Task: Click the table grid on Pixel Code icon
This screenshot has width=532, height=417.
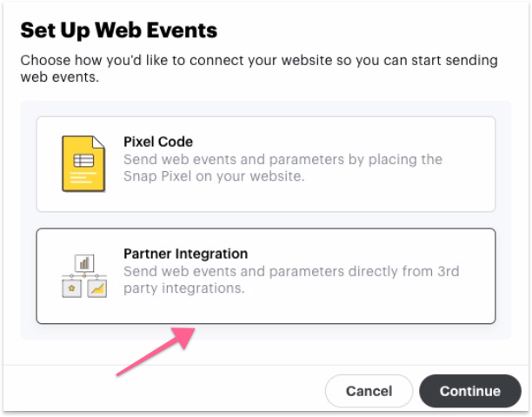Action: [x=83, y=160]
